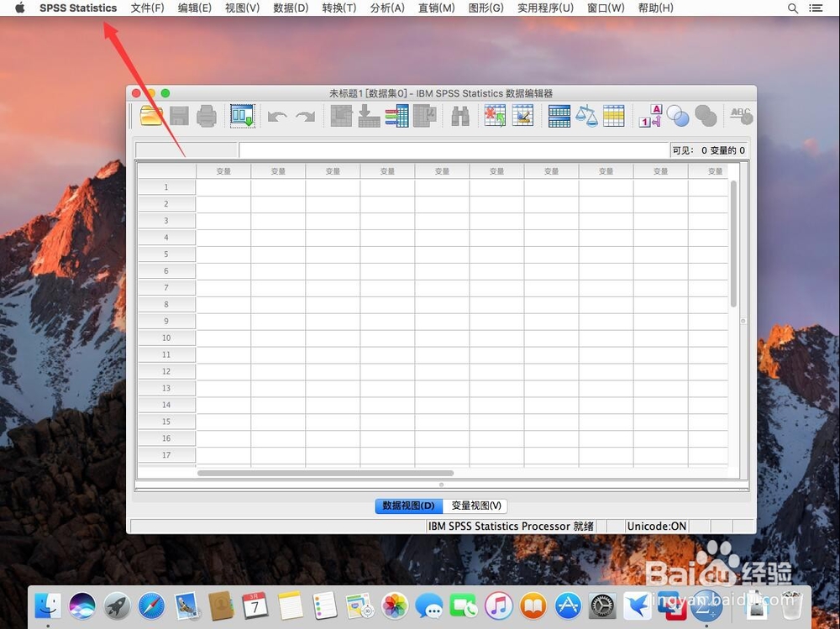The image size is (840, 629).
Task: Open Launchpad rocket in the Dock
Action: [x=117, y=606]
